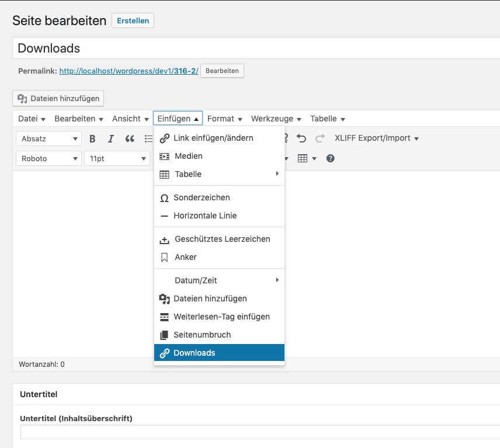Open the localhost permalink URL
The image size is (500, 448).
tap(129, 71)
